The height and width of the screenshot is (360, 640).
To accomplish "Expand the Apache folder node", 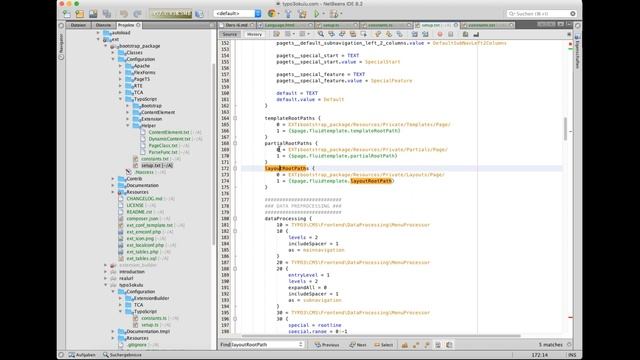I will (120, 66).
